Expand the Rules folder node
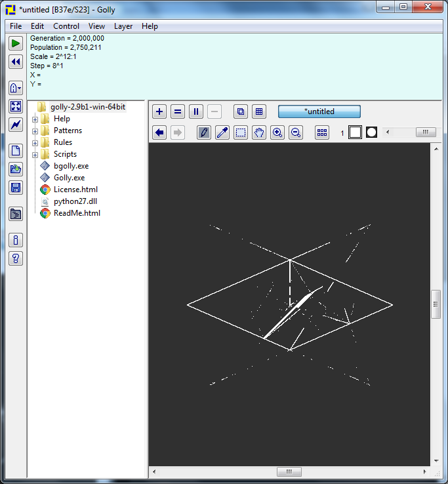This screenshot has width=448, height=484. [35, 143]
